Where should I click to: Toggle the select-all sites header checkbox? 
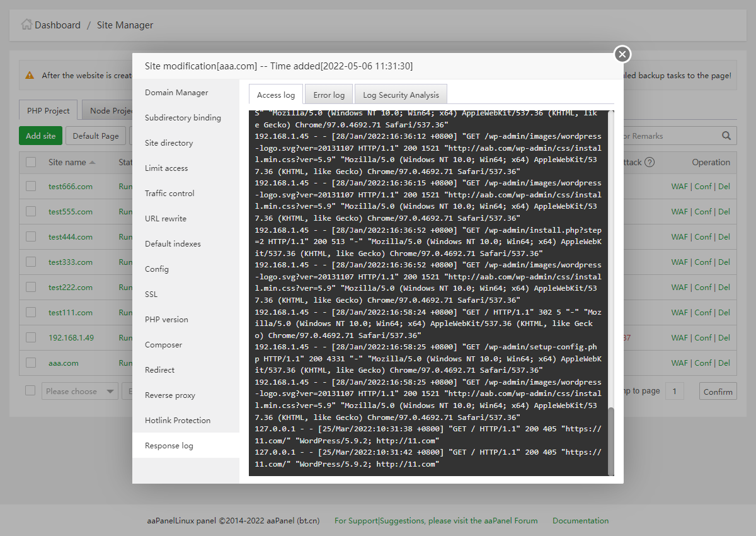(31, 162)
